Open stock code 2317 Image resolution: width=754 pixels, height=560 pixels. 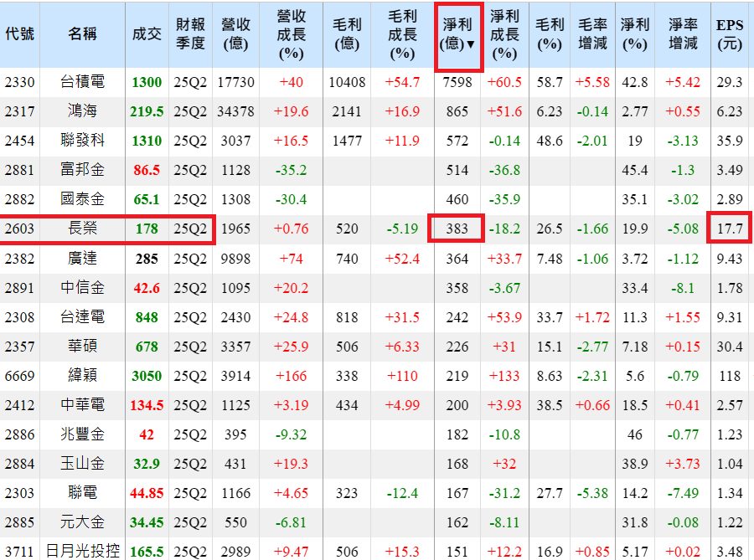[20, 111]
